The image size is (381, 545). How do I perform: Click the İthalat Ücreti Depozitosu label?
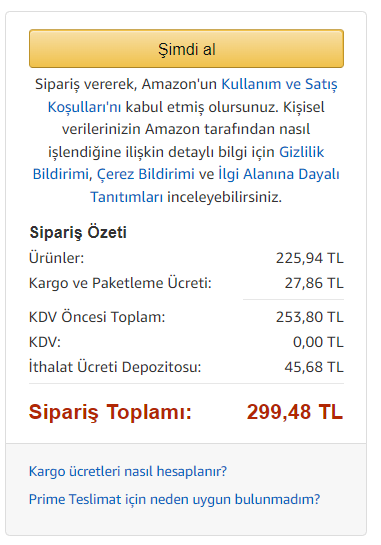(115, 367)
